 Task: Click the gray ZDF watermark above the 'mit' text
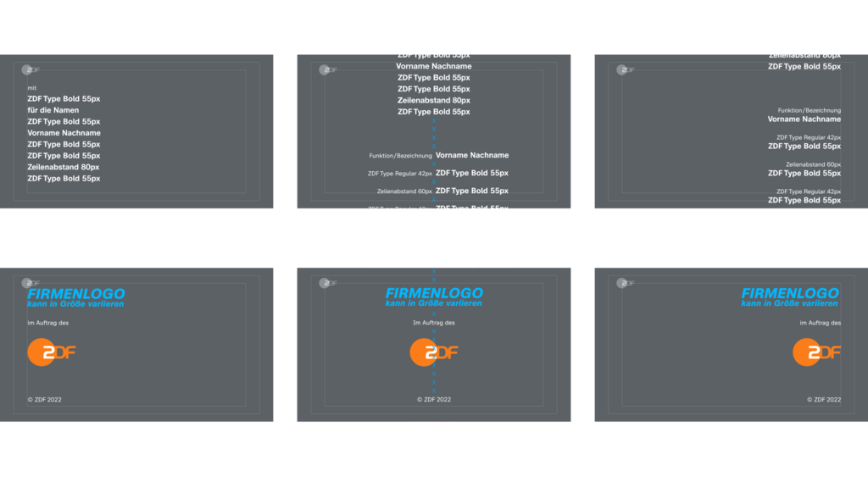point(31,69)
